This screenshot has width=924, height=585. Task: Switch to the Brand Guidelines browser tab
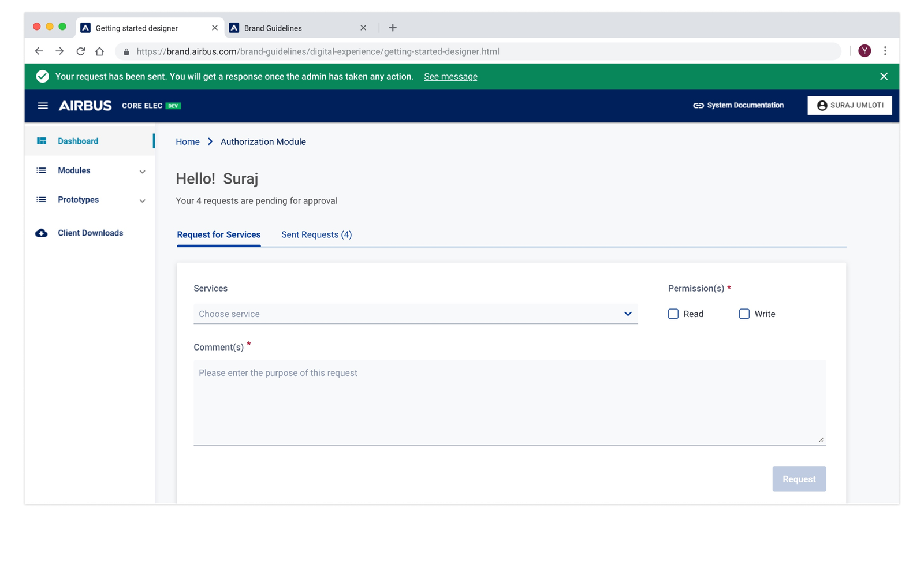[273, 28]
